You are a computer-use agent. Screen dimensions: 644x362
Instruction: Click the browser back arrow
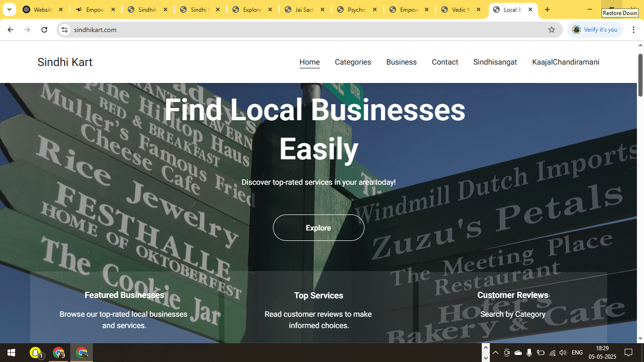[x=10, y=30]
